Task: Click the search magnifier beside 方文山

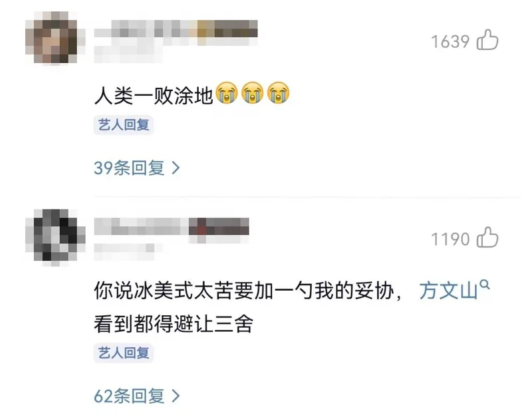Action: click(x=485, y=285)
